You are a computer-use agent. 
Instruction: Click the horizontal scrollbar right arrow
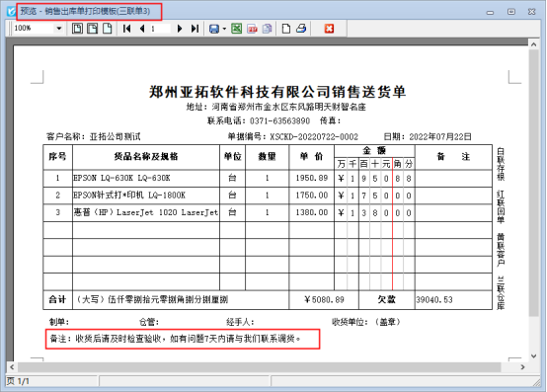[522, 367]
